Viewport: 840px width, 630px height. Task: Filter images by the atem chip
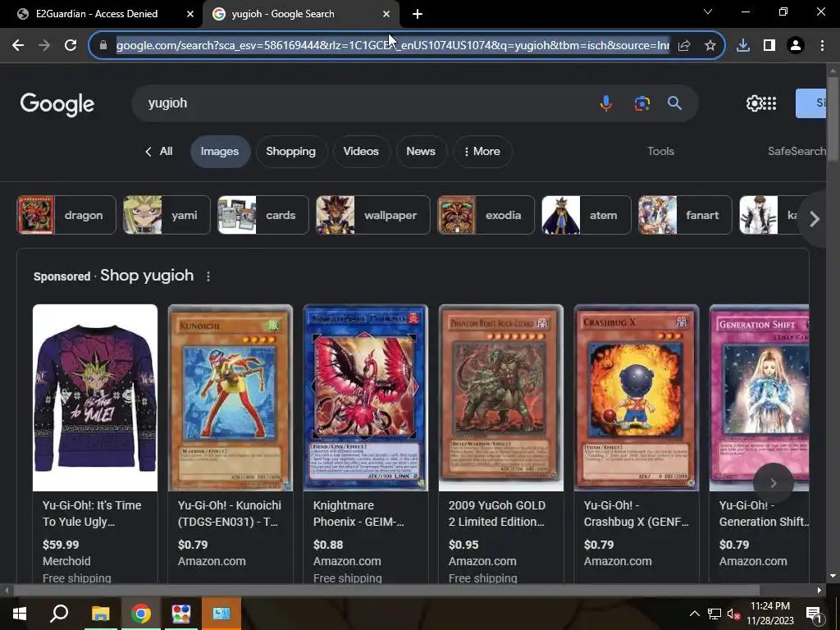coord(587,216)
